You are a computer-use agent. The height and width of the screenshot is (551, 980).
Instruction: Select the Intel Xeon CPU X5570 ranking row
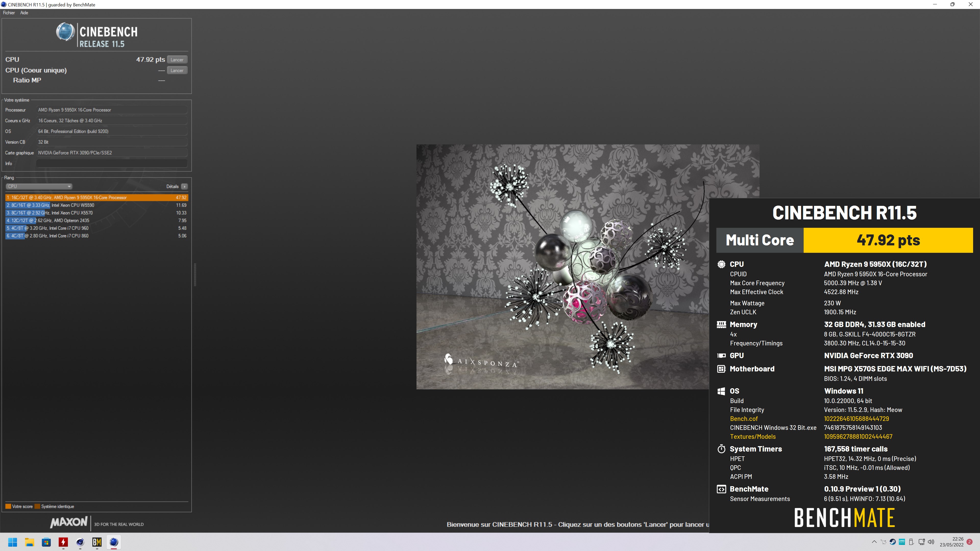pos(97,212)
